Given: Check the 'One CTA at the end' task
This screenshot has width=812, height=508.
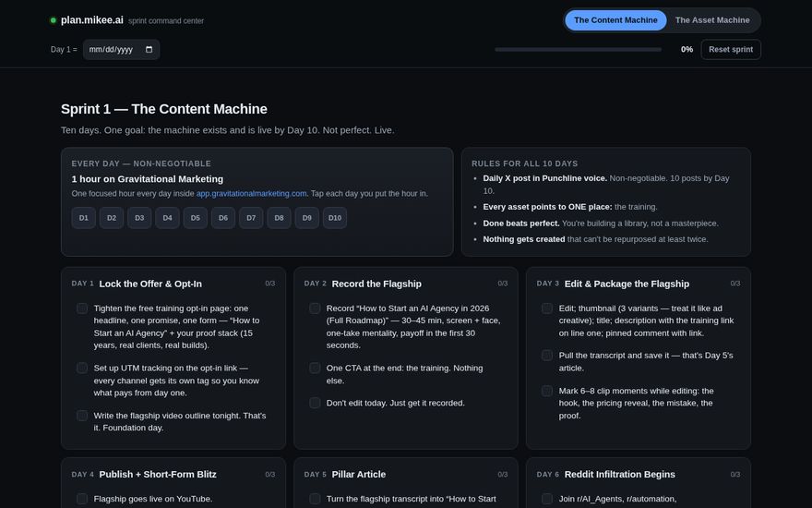Looking at the screenshot, I should [x=315, y=368].
